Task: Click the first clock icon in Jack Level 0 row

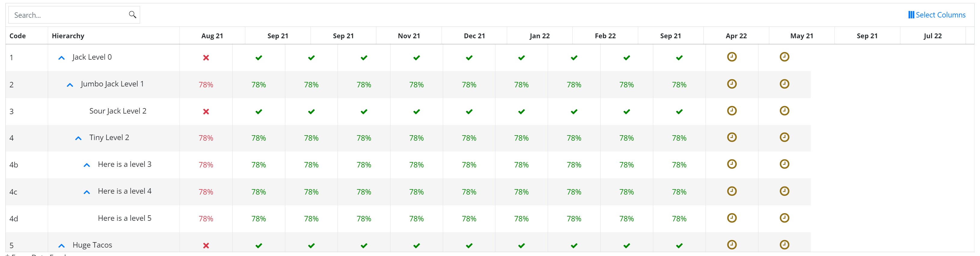Action: click(732, 57)
